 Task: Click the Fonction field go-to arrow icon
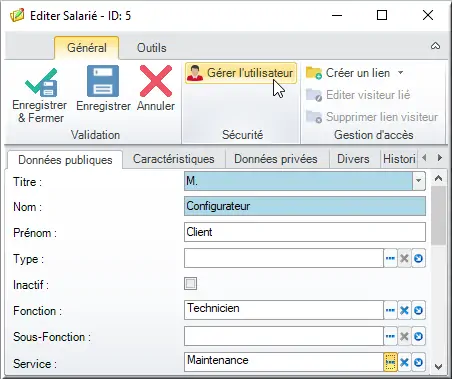418,310
